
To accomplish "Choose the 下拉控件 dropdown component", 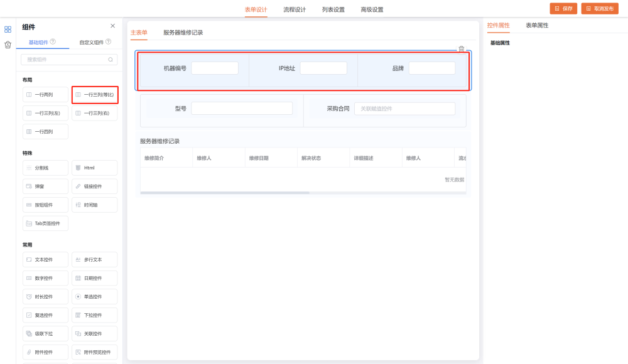I will [x=95, y=315].
